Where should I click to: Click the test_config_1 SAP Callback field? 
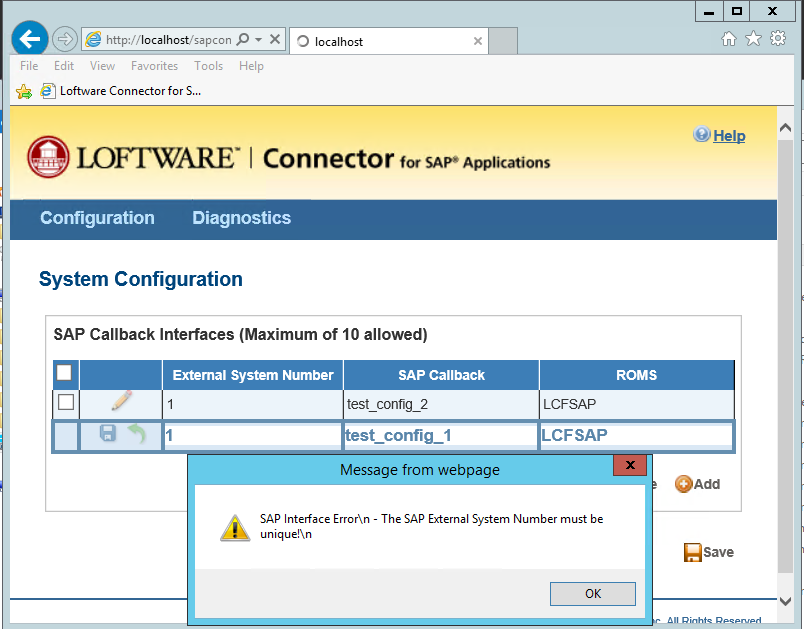click(440, 436)
